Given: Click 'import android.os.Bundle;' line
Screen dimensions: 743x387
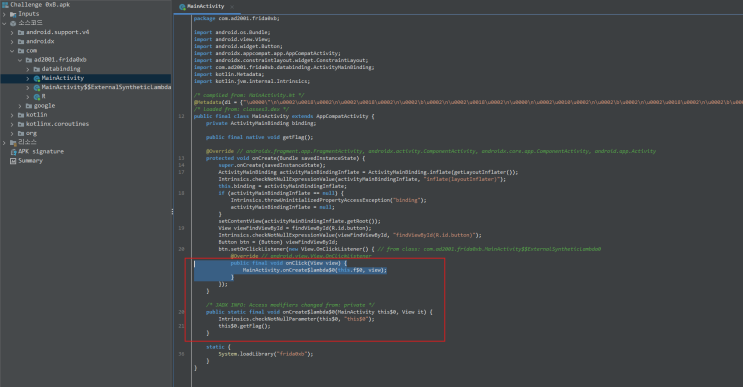Looking at the screenshot, I should tap(232, 32).
